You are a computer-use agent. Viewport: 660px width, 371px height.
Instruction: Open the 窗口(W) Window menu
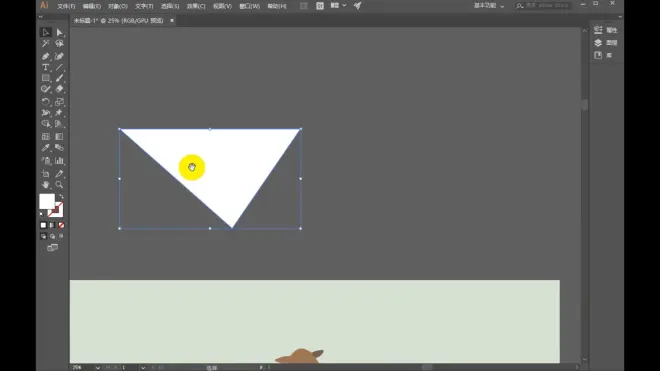[x=250, y=6]
